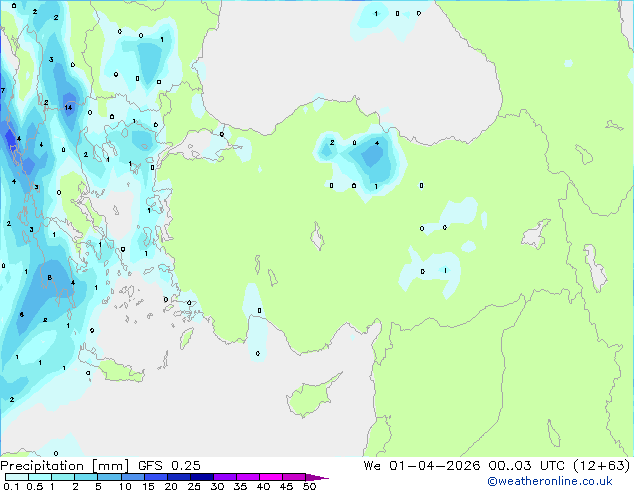Click the legend scale label '30'

(217, 486)
